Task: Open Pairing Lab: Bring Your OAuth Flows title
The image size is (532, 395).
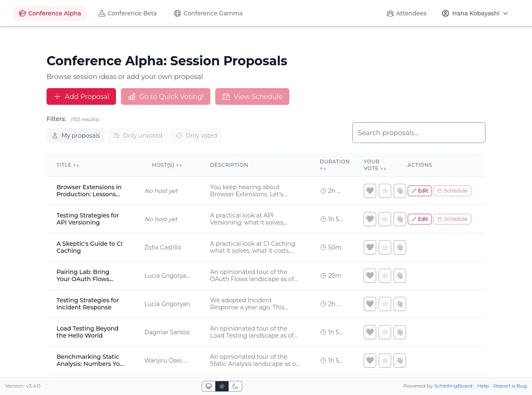Action: [x=85, y=276]
